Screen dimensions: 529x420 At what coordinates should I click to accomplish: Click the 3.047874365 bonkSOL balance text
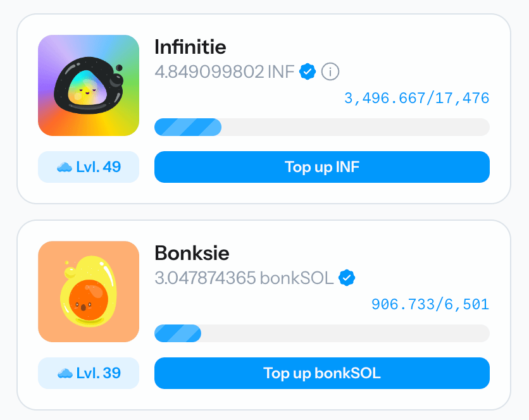coord(244,278)
